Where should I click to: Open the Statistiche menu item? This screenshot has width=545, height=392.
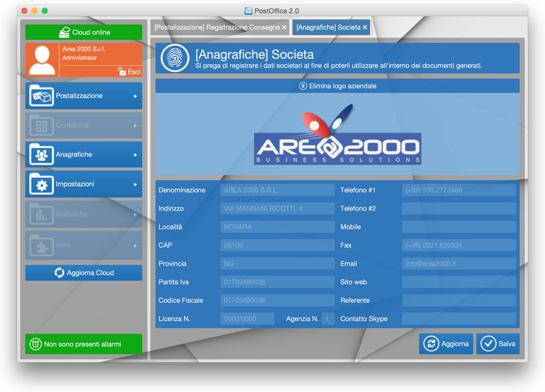pos(84,214)
